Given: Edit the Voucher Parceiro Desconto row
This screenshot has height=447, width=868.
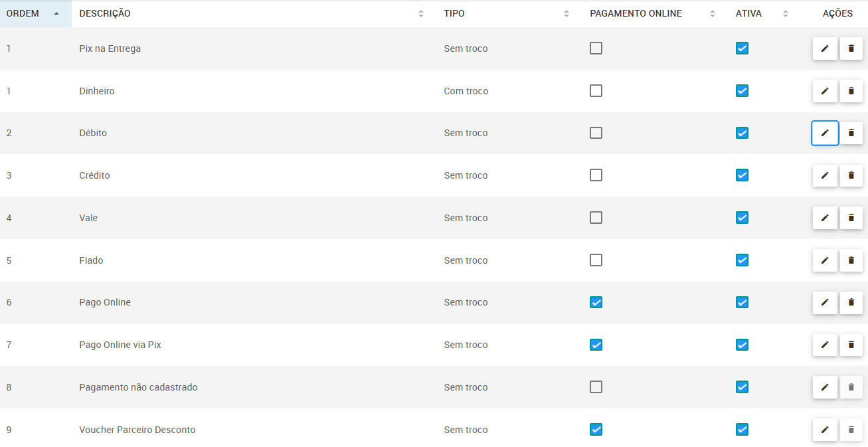Looking at the screenshot, I should click(825, 430).
